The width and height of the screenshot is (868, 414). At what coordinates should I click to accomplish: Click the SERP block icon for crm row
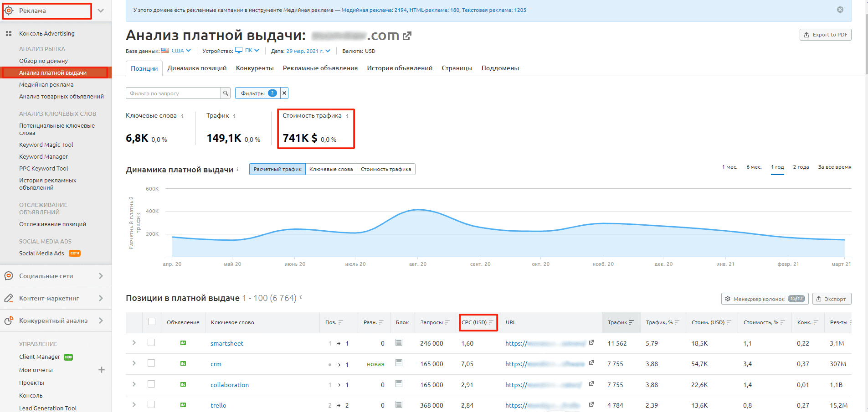(399, 363)
